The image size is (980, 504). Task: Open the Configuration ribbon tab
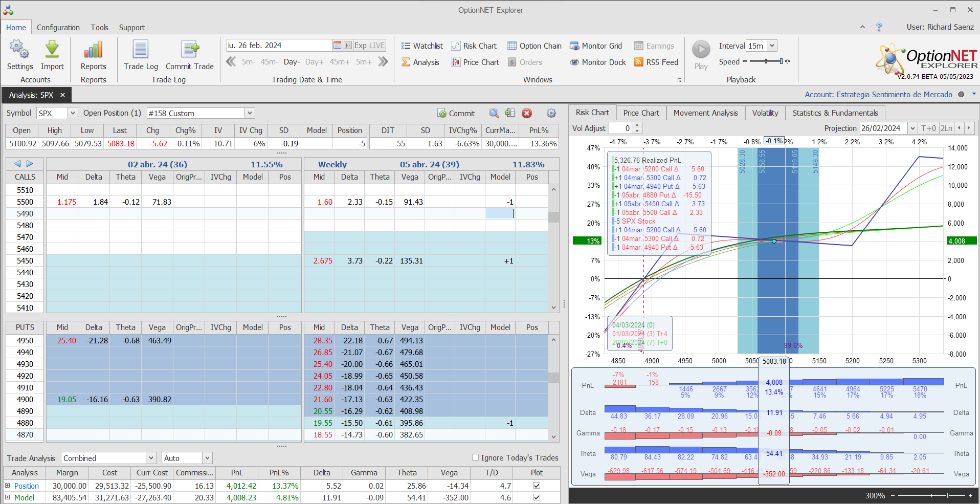coord(58,28)
